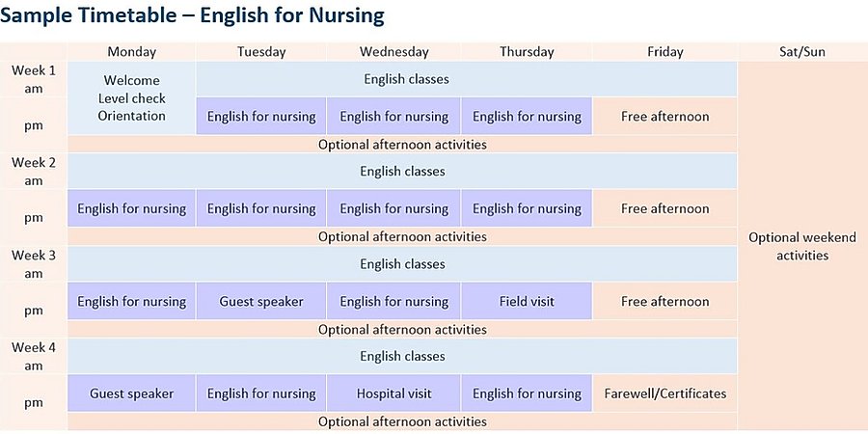This screenshot has height=434, width=868.
Task: Click the Optional weekend activities cell
Action: tap(802, 246)
